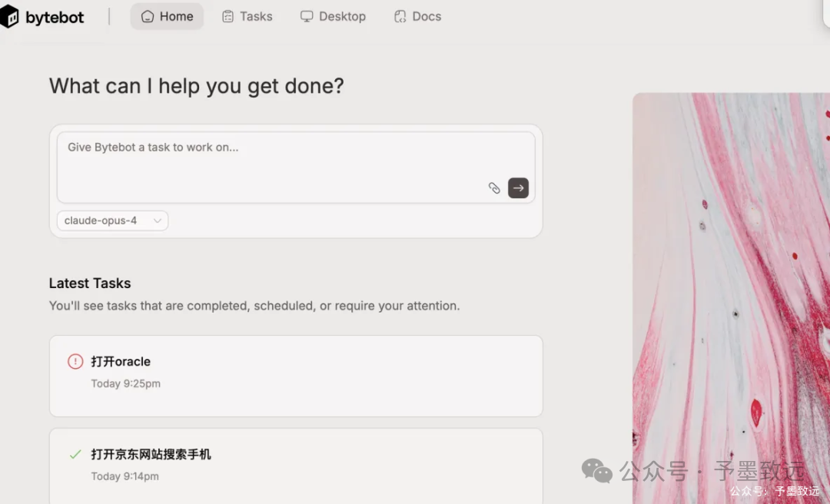Click the Docs icon in the top bar
The width and height of the screenshot is (830, 504).
pyautogui.click(x=400, y=15)
